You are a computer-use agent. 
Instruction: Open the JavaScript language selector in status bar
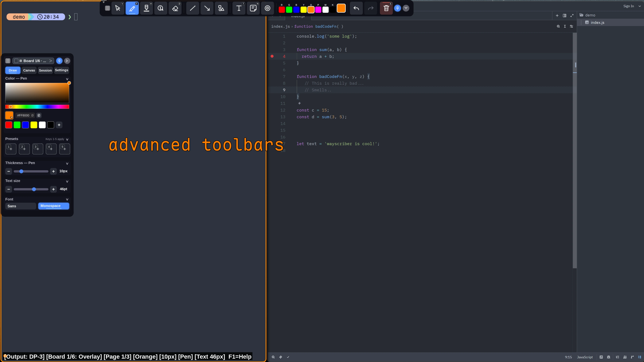(585, 357)
